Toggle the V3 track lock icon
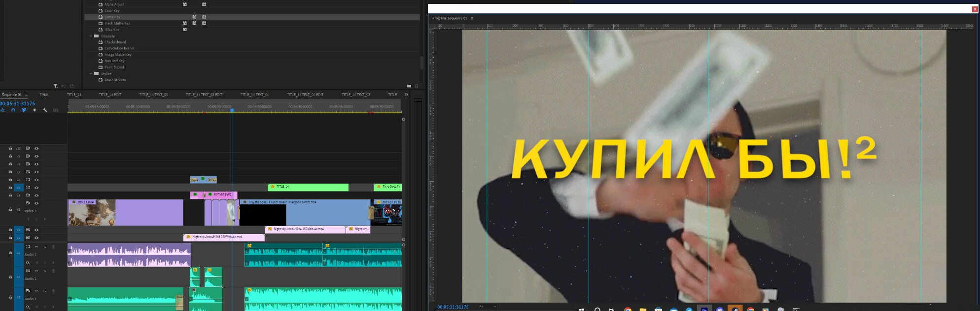Viewport: 980px width, 311px height. [x=10, y=209]
